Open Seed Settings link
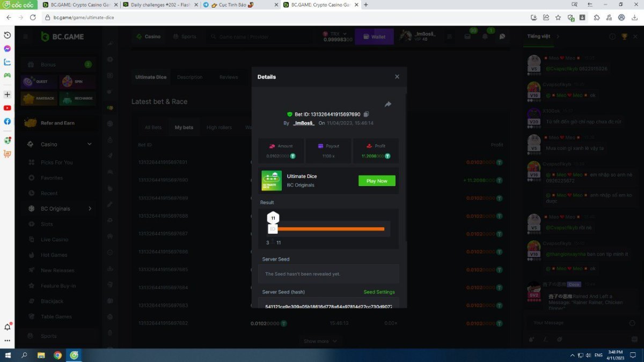Viewport: 644px width, 362px height. pyautogui.click(x=379, y=292)
